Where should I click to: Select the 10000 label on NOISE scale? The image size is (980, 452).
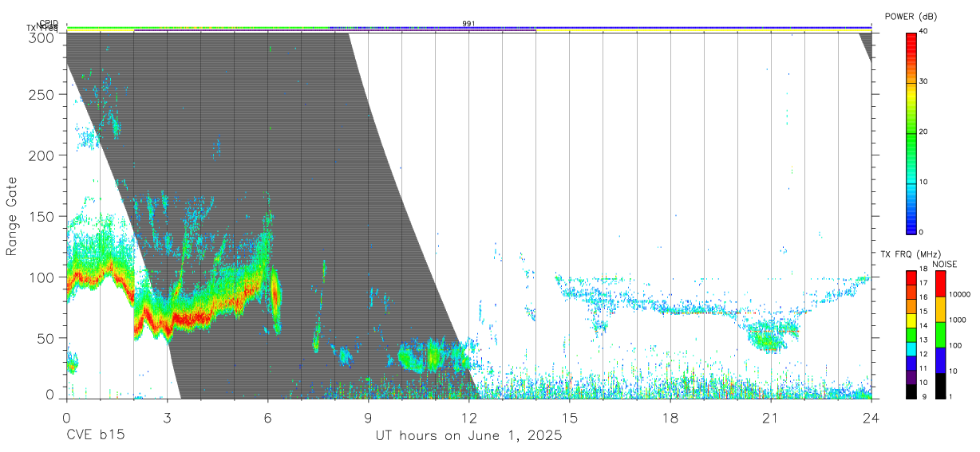pyautogui.click(x=958, y=294)
